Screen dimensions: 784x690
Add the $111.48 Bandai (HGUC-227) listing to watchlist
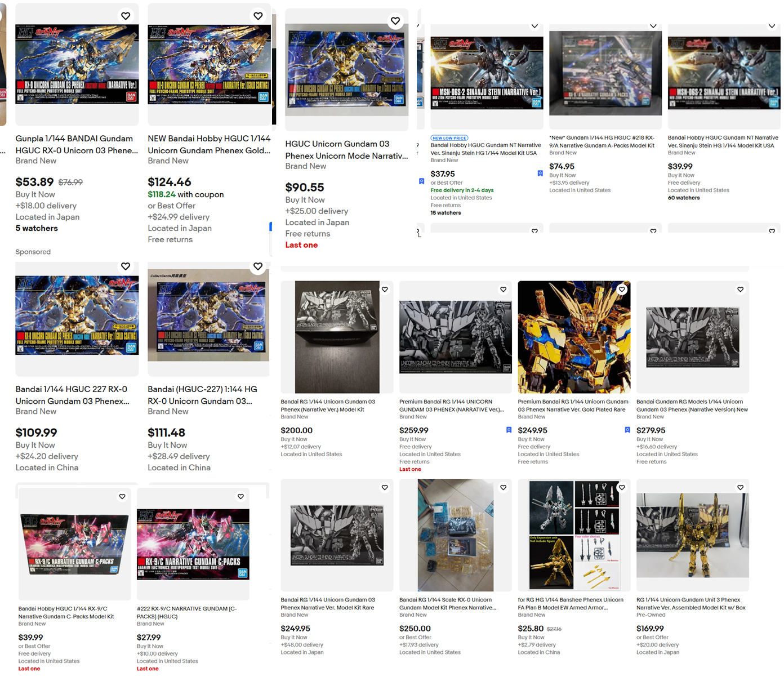[x=258, y=266]
